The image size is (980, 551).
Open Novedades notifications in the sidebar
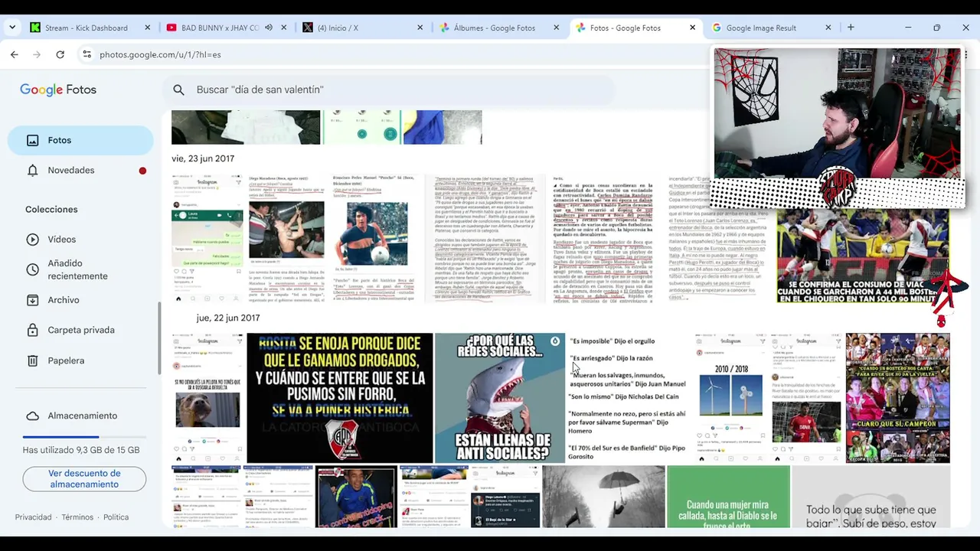point(80,170)
